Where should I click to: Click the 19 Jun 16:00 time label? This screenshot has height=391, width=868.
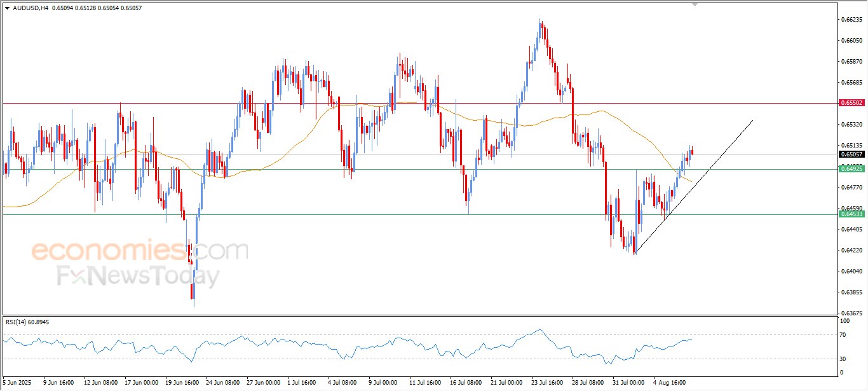pos(182,383)
